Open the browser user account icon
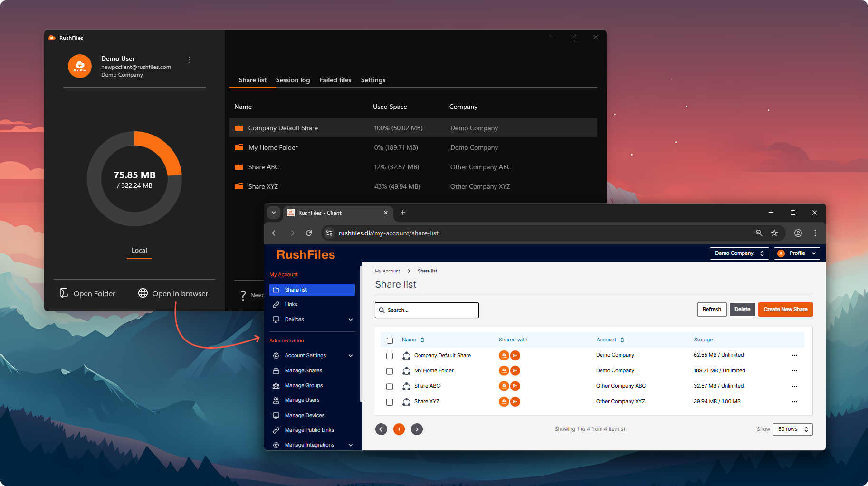This screenshot has width=868, height=486. pyautogui.click(x=798, y=233)
